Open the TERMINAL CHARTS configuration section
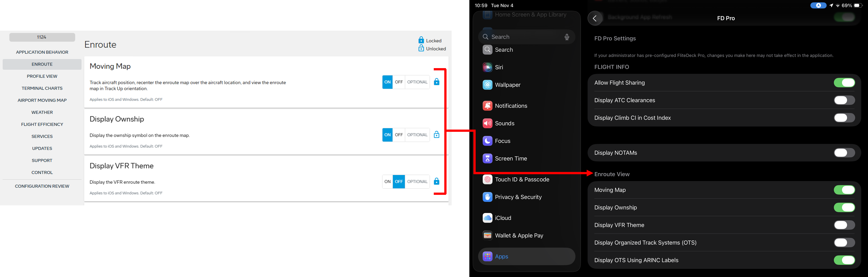This screenshot has width=868, height=277. coord(42,88)
